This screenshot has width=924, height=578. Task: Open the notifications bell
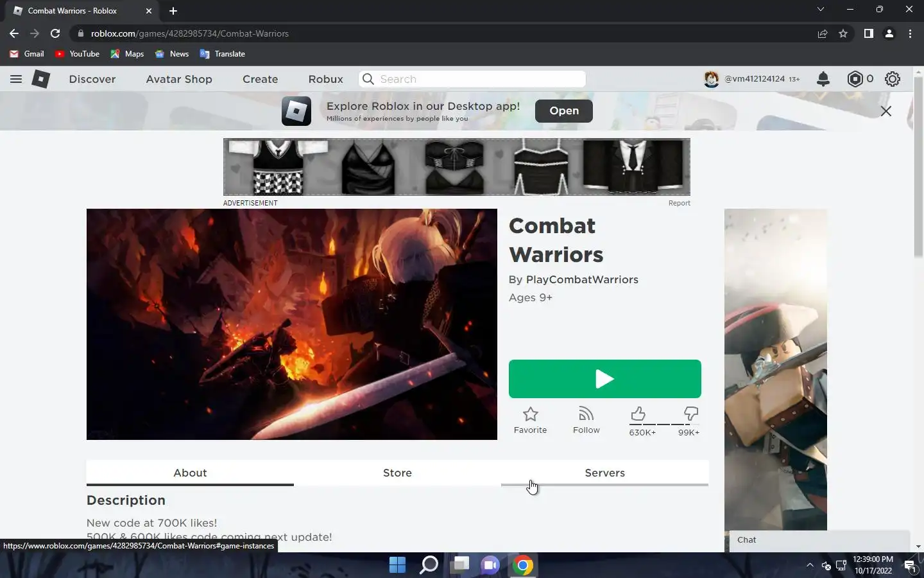(x=823, y=79)
